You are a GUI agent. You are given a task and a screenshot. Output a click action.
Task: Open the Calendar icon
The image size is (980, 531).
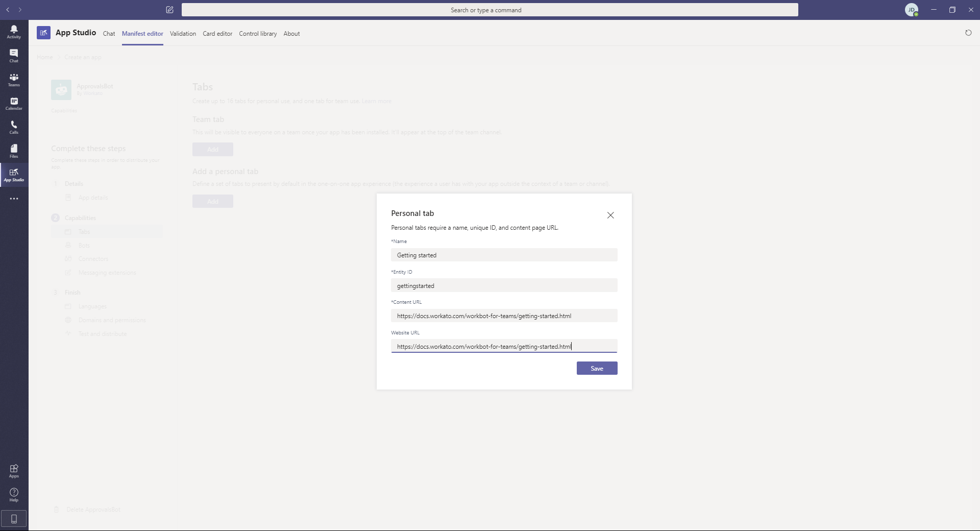(x=14, y=104)
